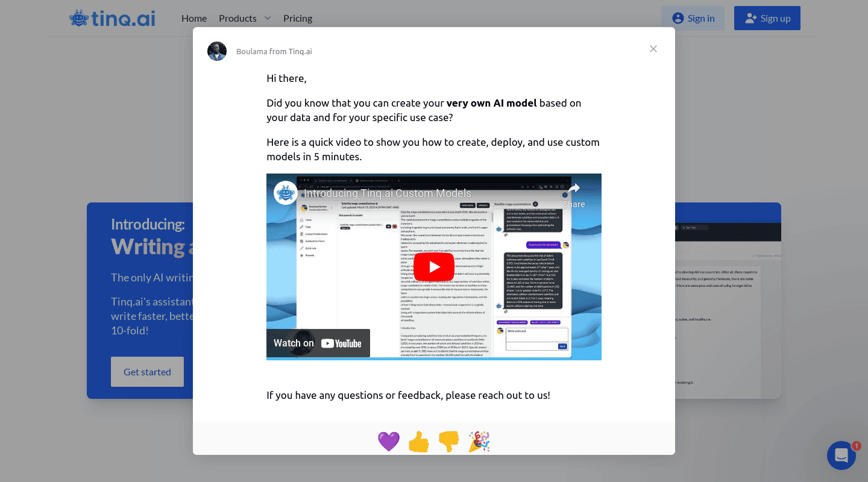
Task: Go to the Pricing page
Action: tap(298, 18)
